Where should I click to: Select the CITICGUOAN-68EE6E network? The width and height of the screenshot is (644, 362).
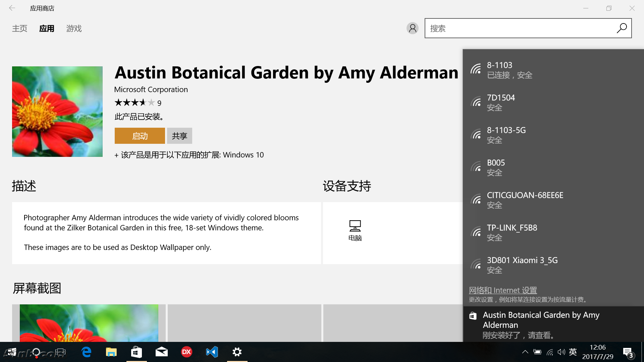click(553, 200)
